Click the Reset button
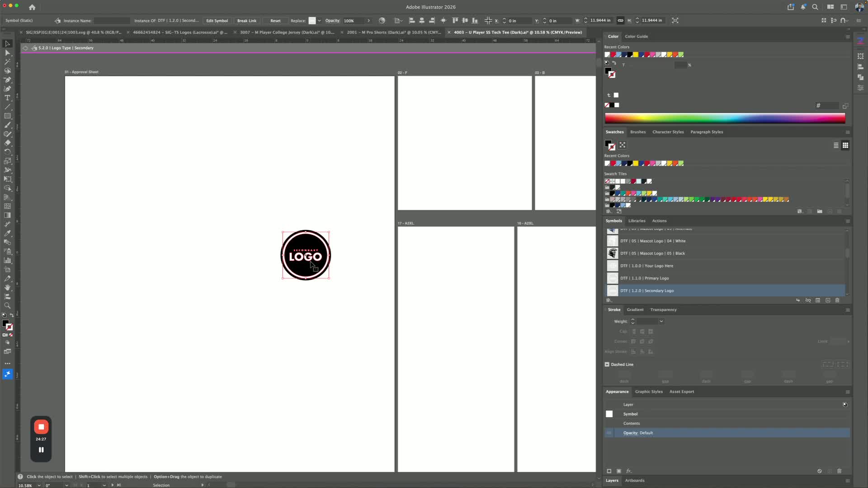 tap(275, 21)
